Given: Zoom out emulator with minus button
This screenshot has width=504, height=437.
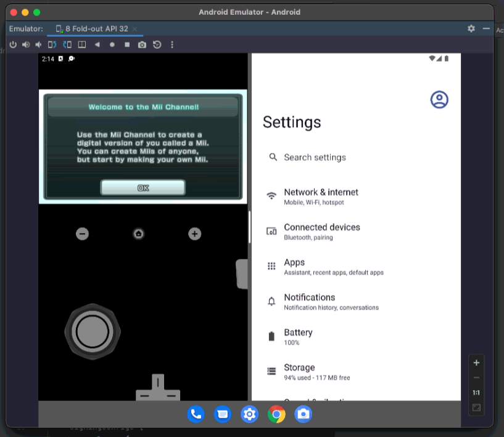Looking at the screenshot, I should point(476,378).
